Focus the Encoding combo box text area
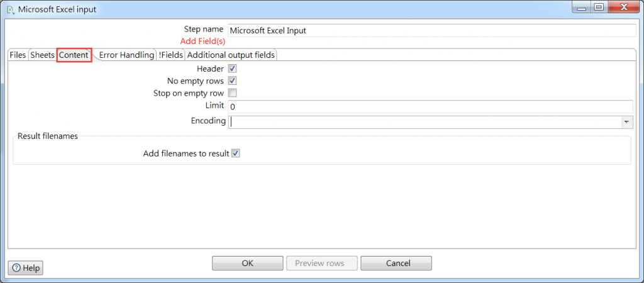Screen dimensions: 644x283 coord(425,122)
